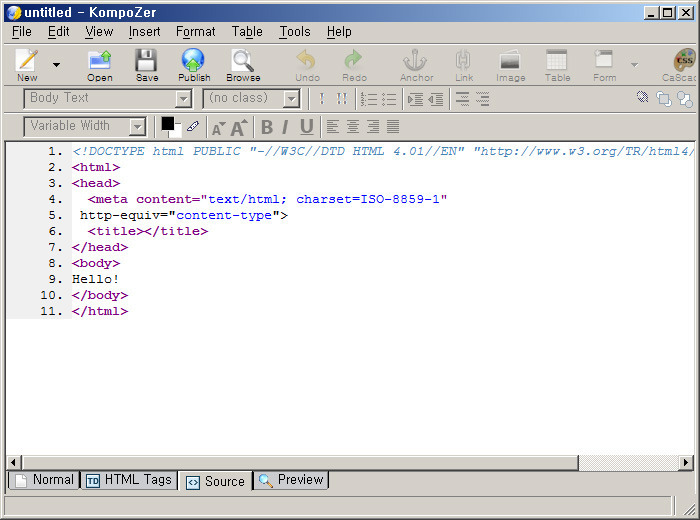Viewport: 700px width, 520px height.
Task: Open the Insert menu
Action: pyautogui.click(x=144, y=32)
